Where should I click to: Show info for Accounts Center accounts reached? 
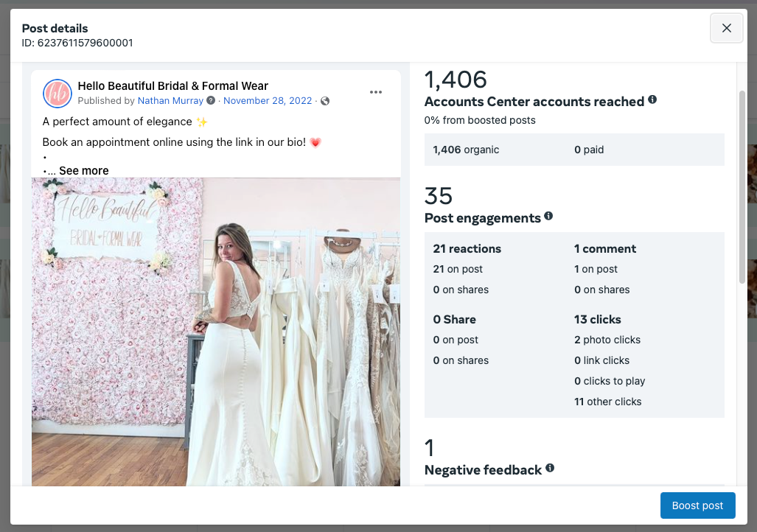click(x=652, y=99)
